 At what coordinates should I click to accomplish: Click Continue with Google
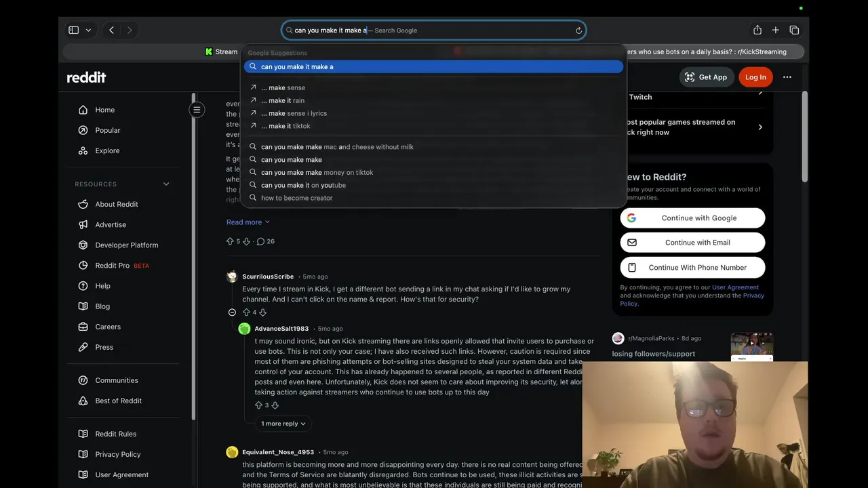point(692,218)
